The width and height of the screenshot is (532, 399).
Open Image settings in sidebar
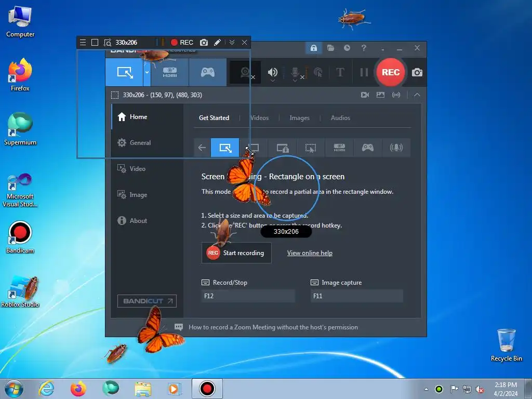[148, 195]
